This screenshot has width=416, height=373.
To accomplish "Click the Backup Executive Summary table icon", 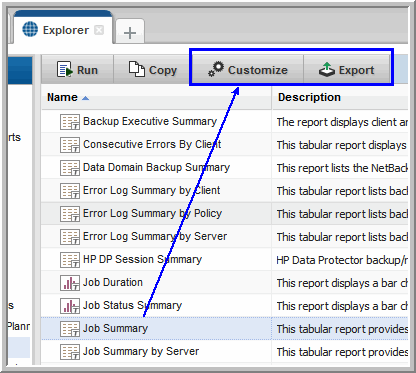I will [70, 122].
